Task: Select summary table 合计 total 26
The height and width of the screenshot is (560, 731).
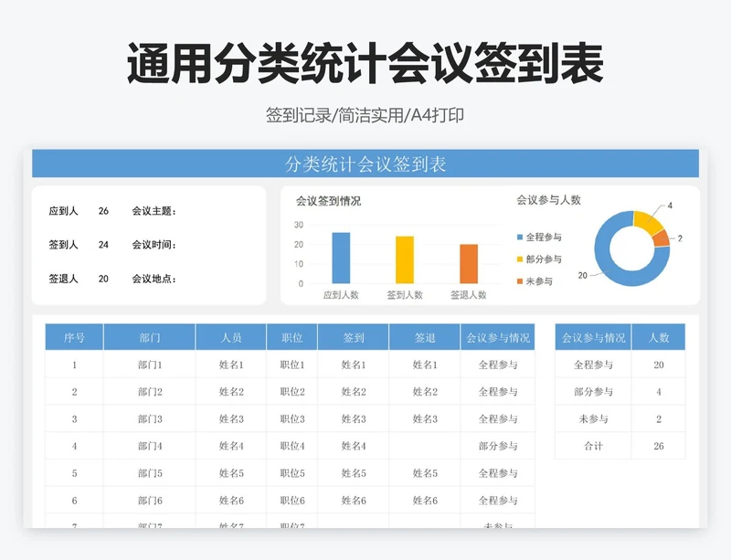Action: coord(658,446)
